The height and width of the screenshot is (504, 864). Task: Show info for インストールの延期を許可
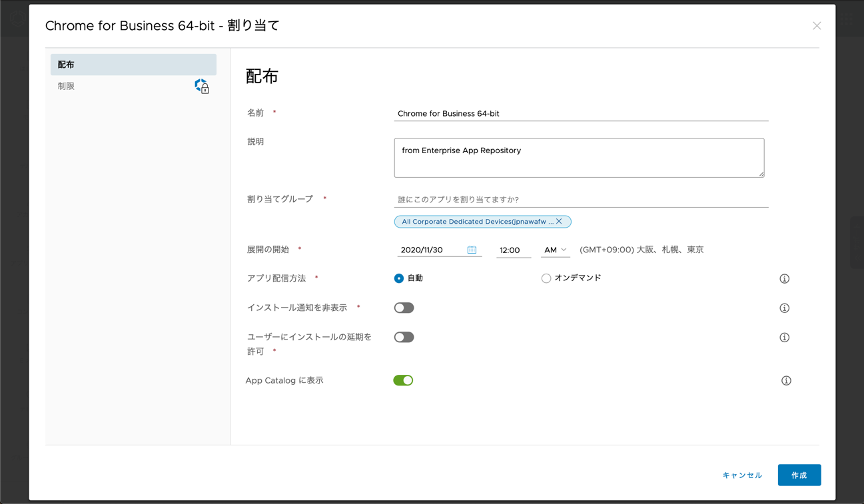point(785,338)
